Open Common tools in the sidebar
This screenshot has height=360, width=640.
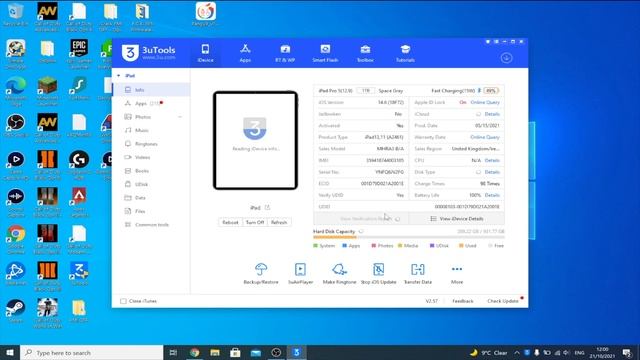151,224
